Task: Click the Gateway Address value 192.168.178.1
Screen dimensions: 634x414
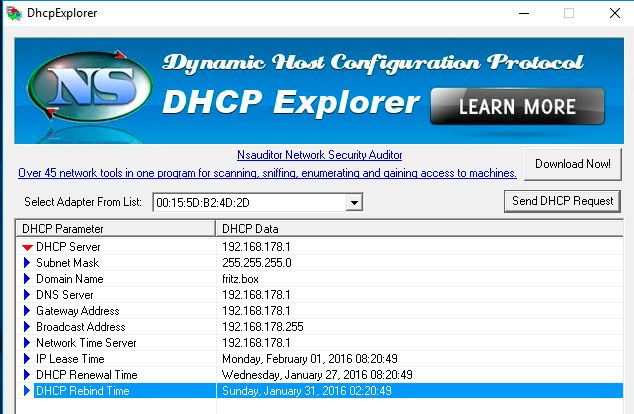Action: [x=256, y=311]
